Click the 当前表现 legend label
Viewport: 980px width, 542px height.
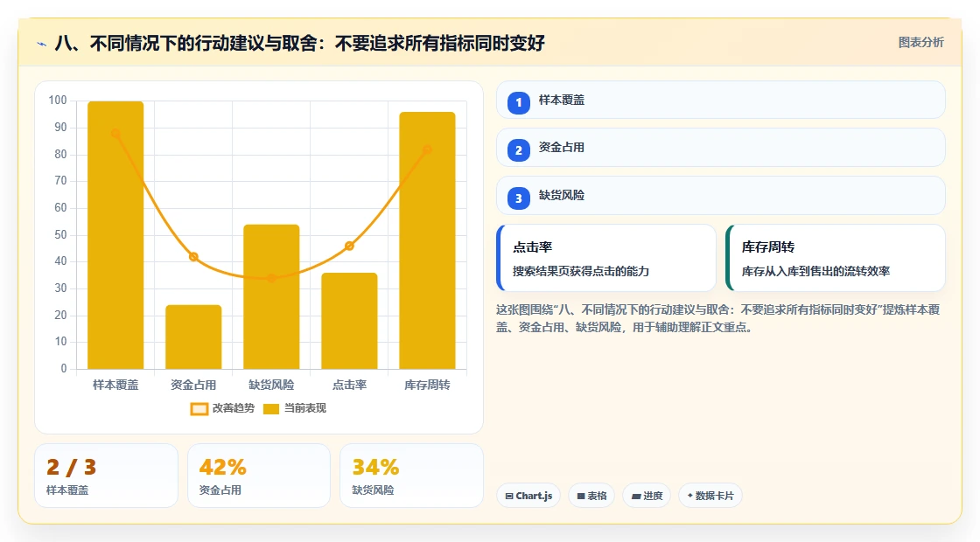(305, 407)
